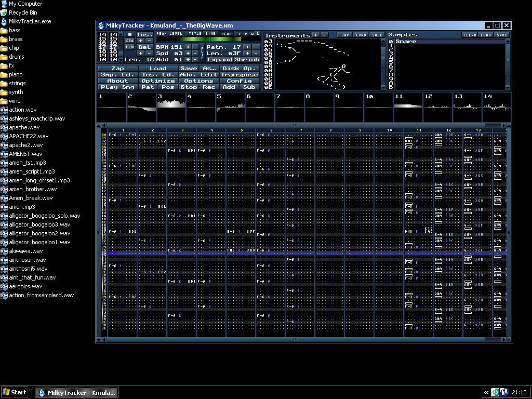Image resolution: width=532 pixels, height=399 pixels.
Task: Open Adv. Edit panel
Action: pyautogui.click(x=199, y=75)
